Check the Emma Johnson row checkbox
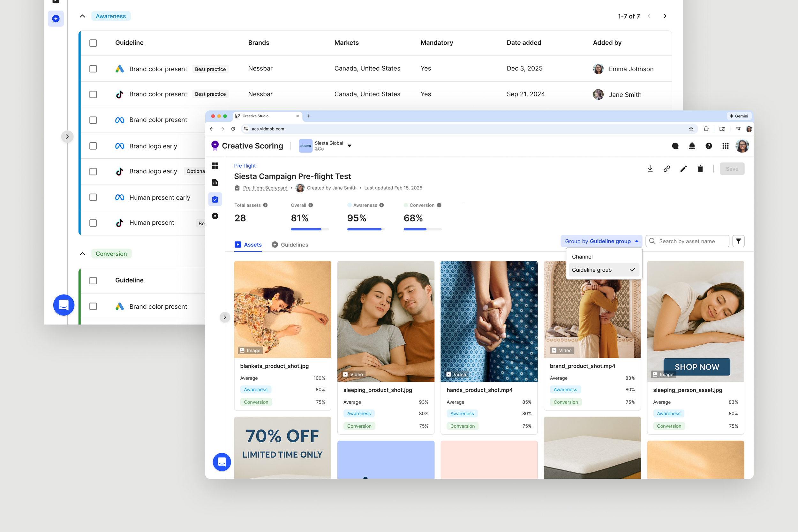 coord(93,69)
